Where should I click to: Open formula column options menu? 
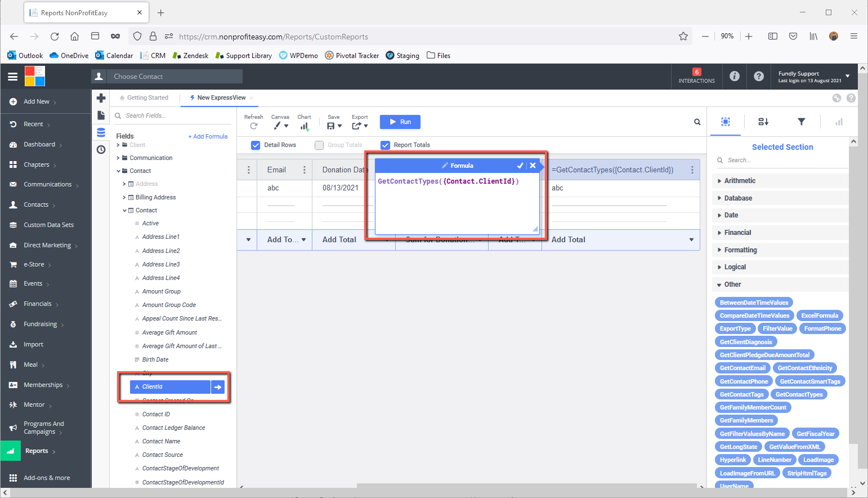(692, 170)
